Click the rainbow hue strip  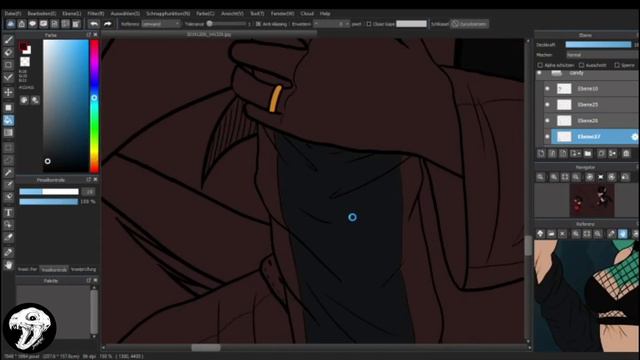tap(94, 106)
